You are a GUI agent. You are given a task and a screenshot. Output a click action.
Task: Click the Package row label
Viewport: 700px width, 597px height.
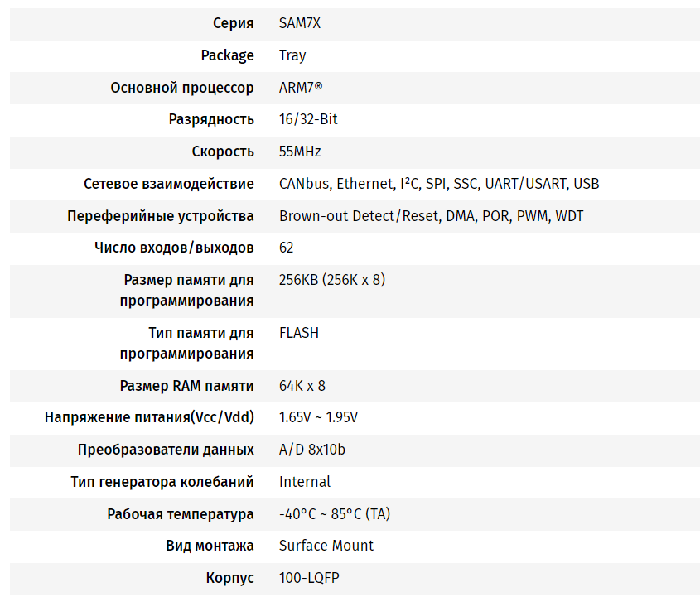click(x=227, y=55)
